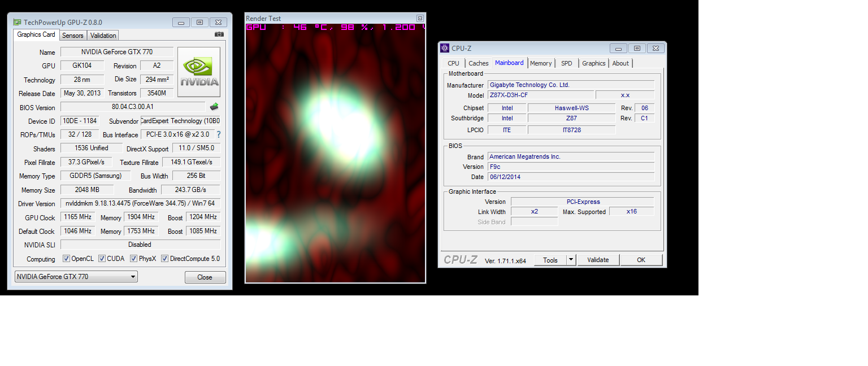
Task: Click the Release Date value May 30, 2013
Action: (x=82, y=93)
